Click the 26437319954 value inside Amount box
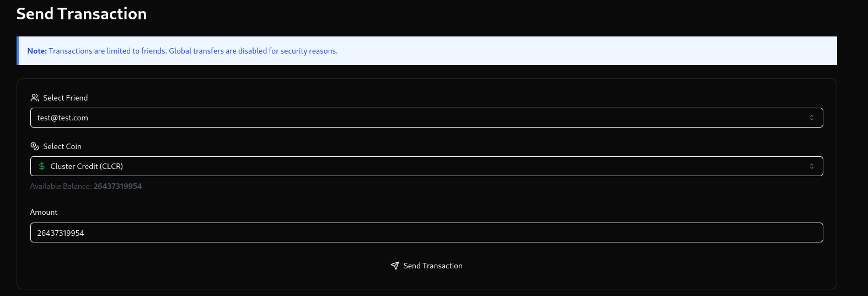The height and width of the screenshot is (296, 868). 61,233
